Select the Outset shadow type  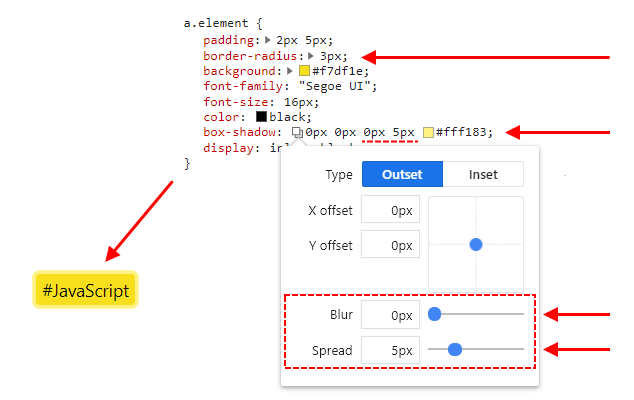click(402, 174)
